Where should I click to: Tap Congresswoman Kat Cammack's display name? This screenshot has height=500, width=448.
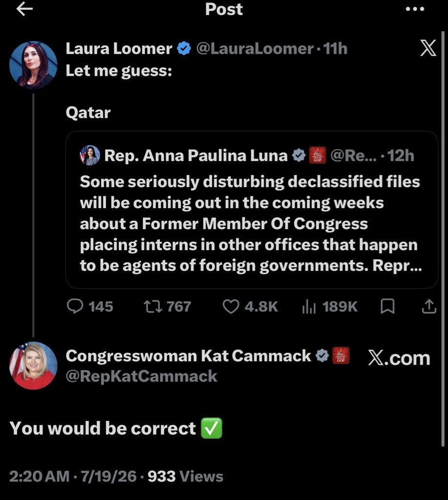pos(188,356)
